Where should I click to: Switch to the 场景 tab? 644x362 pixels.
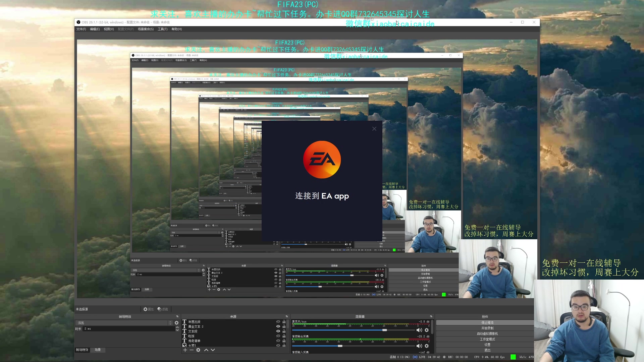pyautogui.click(x=98, y=350)
